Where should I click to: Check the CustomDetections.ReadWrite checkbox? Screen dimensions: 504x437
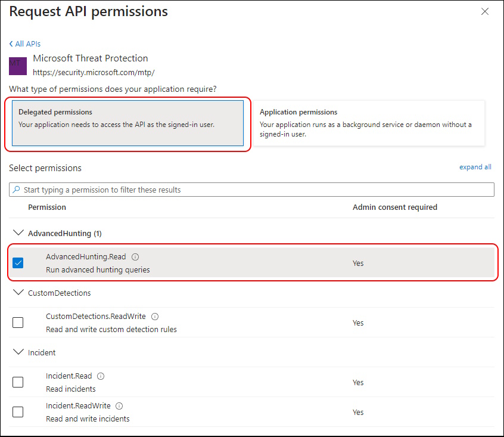click(x=18, y=323)
